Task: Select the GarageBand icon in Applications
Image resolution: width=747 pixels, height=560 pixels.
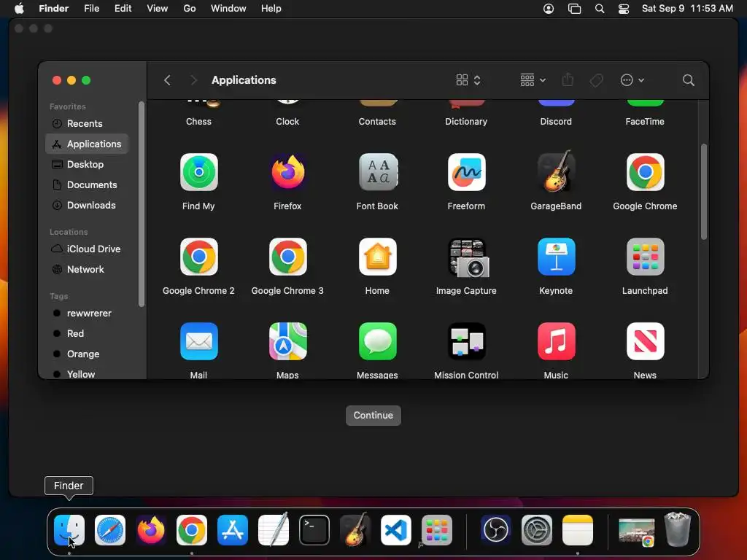Action: [556, 172]
